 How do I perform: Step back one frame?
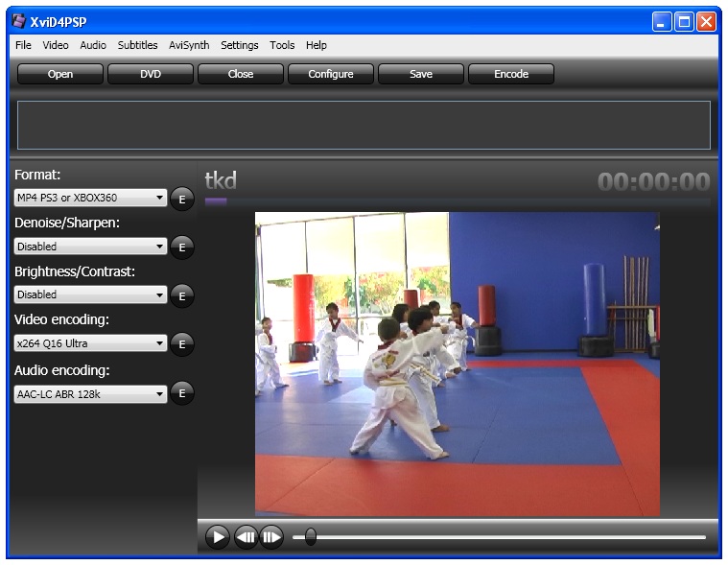coord(247,537)
